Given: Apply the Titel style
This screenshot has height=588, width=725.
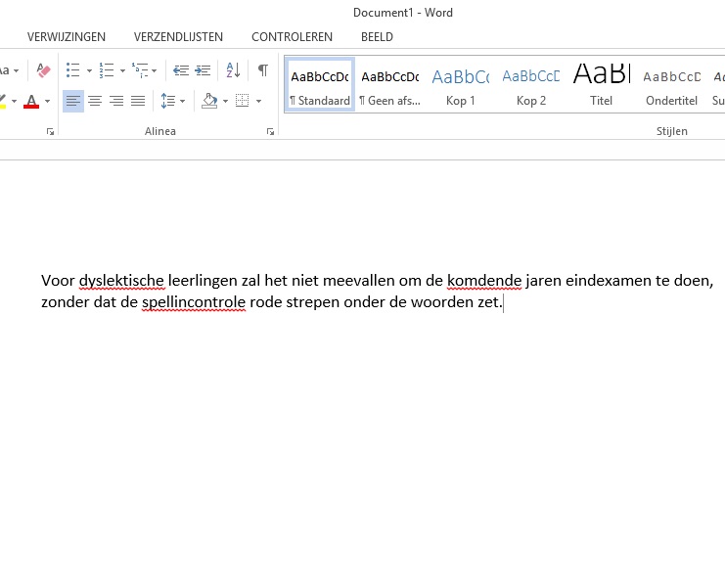Looking at the screenshot, I should pyautogui.click(x=602, y=86).
